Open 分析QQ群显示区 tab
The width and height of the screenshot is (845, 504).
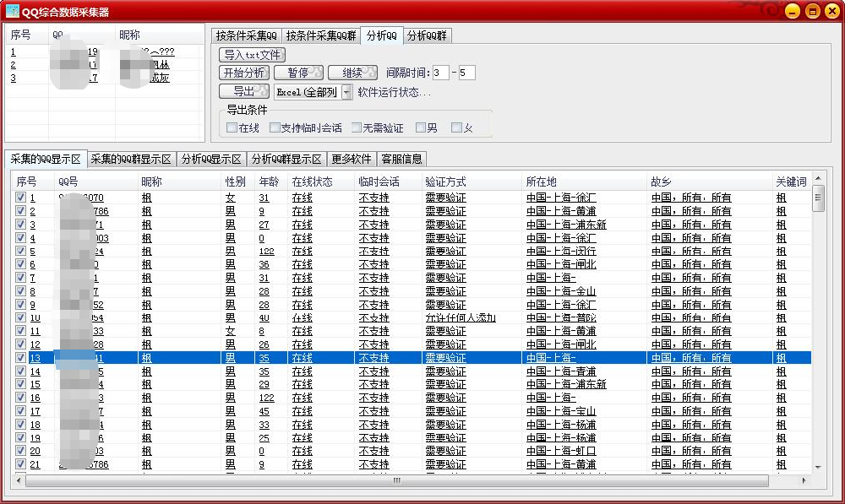[286, 159]
